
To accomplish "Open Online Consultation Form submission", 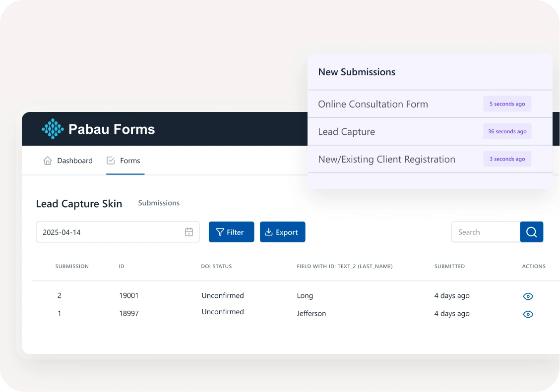I will click(x=373, y=104).
